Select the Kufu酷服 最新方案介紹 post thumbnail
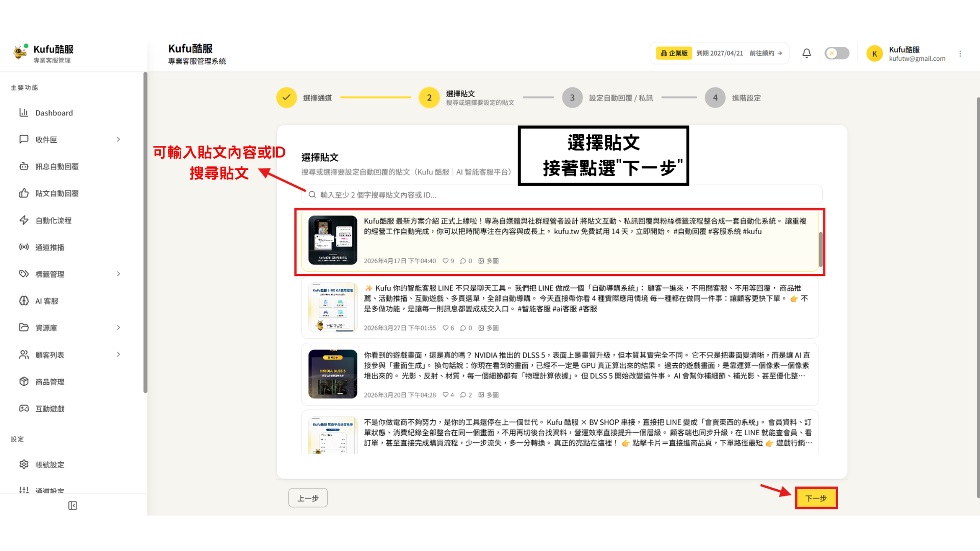Viewport: 980px width, 551px height. [x=333, y=240]
